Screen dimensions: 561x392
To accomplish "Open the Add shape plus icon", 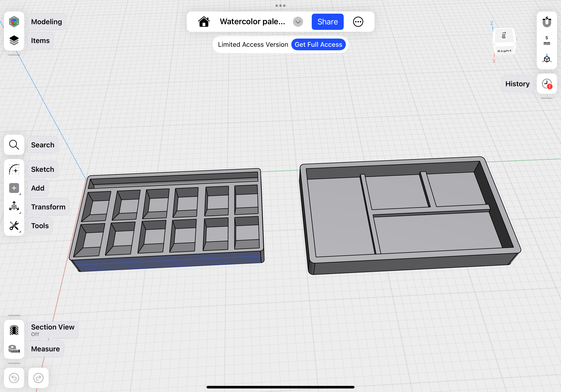I will pos(14,188).
